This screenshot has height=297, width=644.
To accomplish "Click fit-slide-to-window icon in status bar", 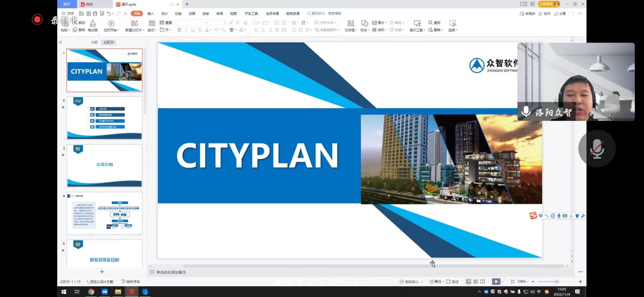I will (x=512, y=282).
